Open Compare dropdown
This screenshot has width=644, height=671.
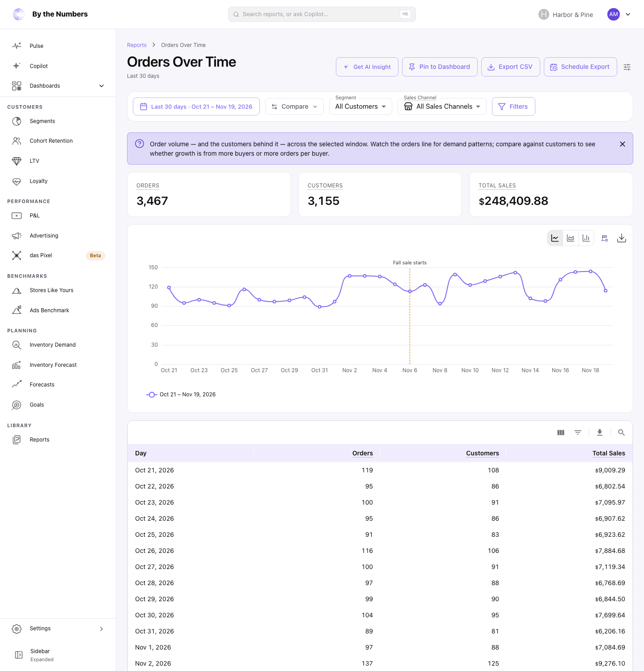point(294,106)
